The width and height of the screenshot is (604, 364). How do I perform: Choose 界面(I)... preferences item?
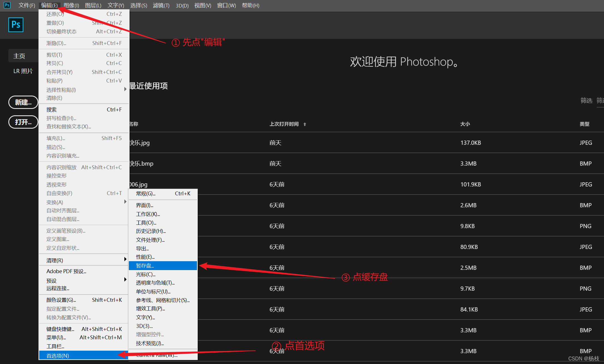point(163,205)
